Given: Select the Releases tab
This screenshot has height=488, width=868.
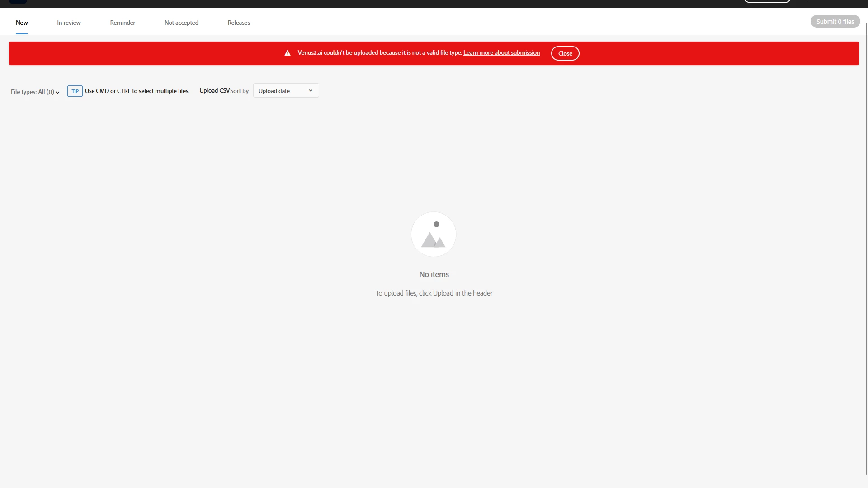Looking at the screenshot, I should click(x=239, y=23).
